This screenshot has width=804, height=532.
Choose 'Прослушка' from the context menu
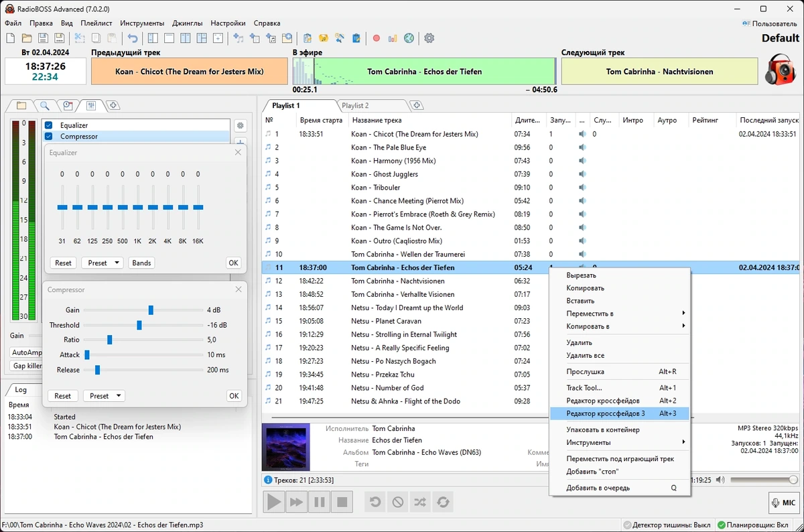(x=619, y=371)
